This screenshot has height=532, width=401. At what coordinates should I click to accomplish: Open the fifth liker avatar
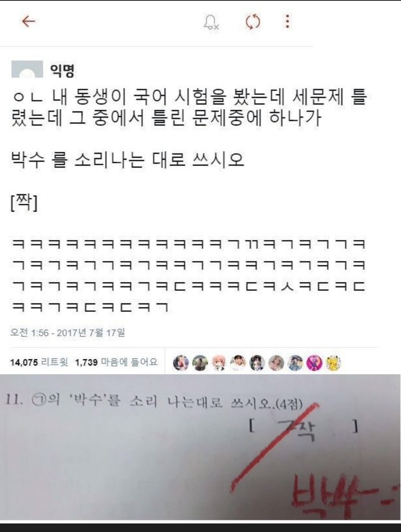[x=257, y=363]
